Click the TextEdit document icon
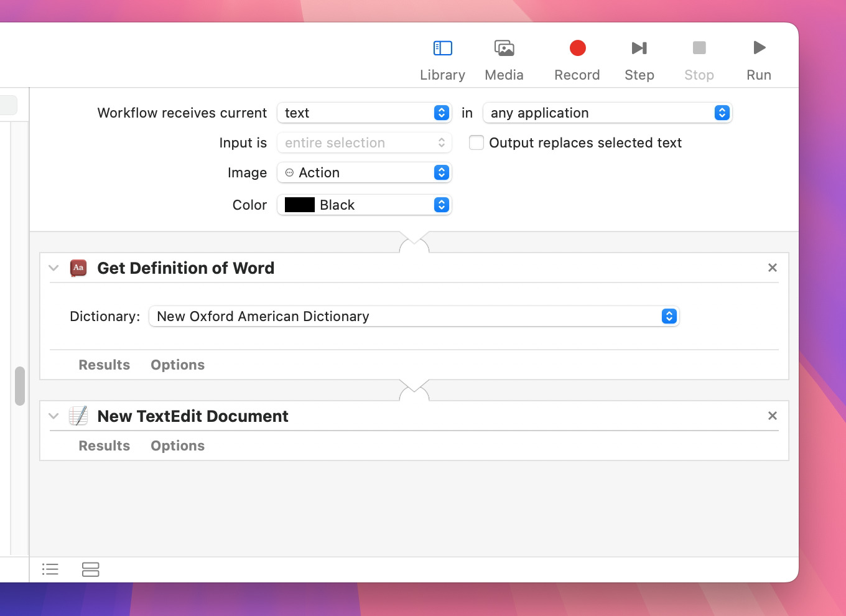The width and height of the screenshot is (846, 616). point(78,416)
